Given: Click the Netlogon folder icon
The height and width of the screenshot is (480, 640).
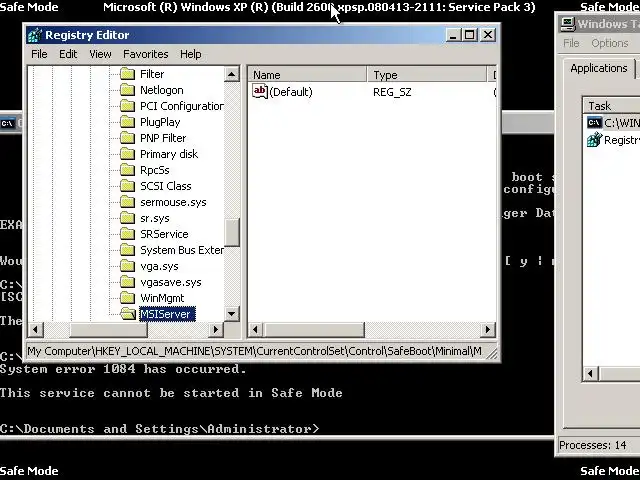Looking at the screenshot, I should (128, 90).
